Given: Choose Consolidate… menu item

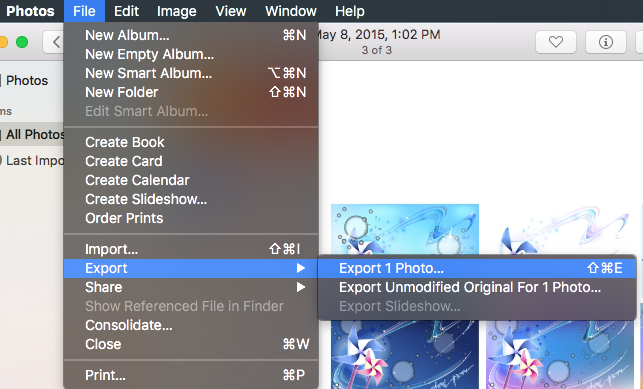Looking at the screenshot, I should tap(191, 325).
